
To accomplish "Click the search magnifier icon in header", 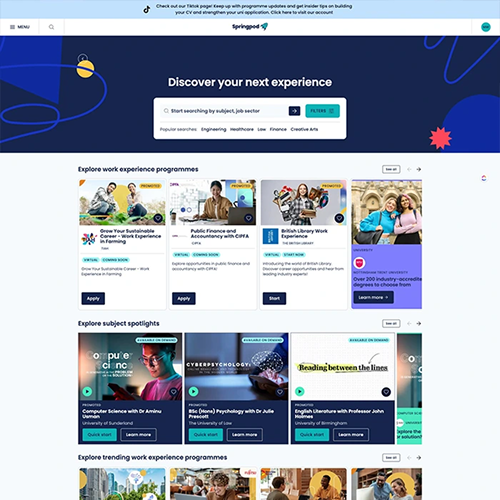I will [51, 27].
